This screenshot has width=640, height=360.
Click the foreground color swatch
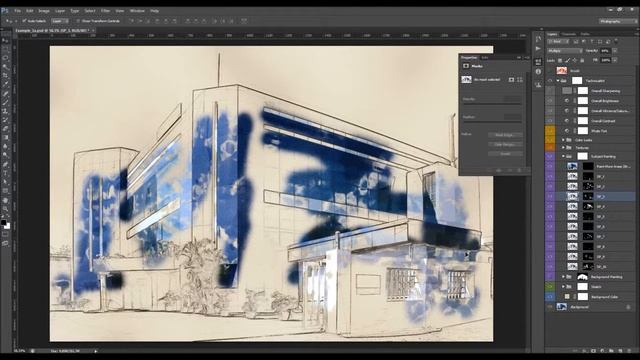point(4,223)
